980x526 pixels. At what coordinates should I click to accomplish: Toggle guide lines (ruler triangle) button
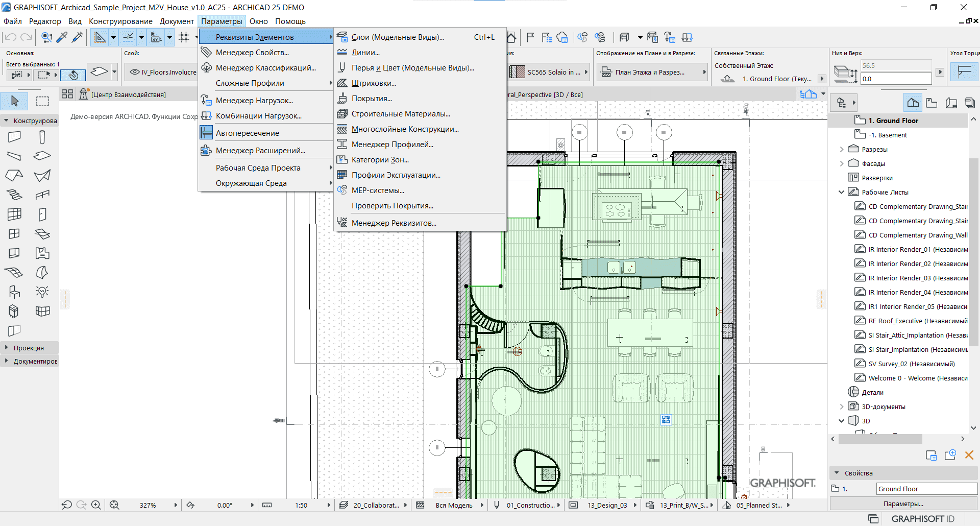(100, 37)
